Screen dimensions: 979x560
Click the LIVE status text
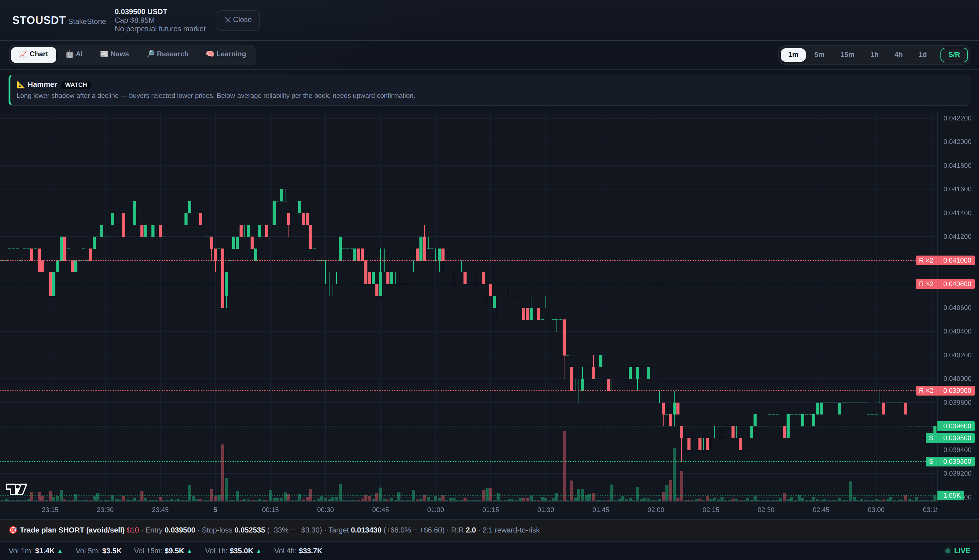(962, 551)
